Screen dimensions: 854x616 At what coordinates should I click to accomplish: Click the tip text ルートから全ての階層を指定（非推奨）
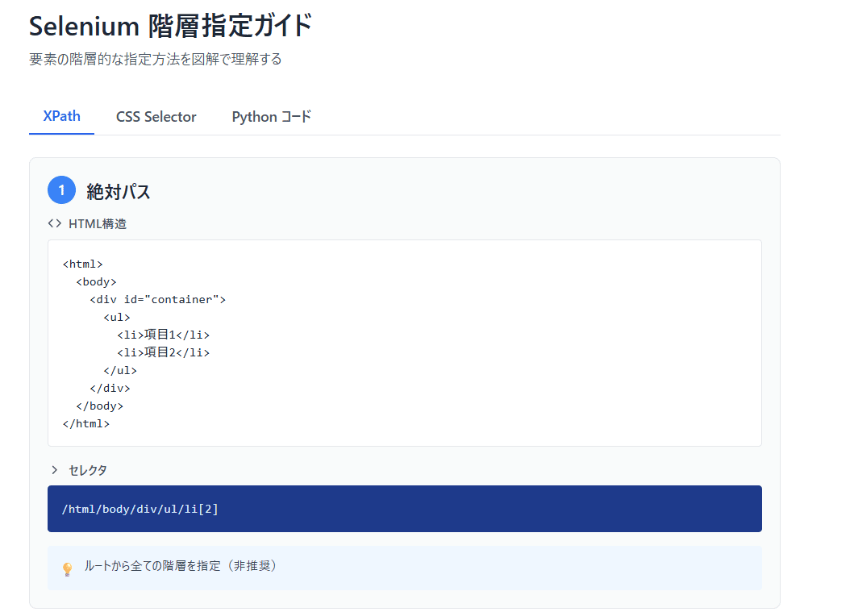tap(179, 566)
